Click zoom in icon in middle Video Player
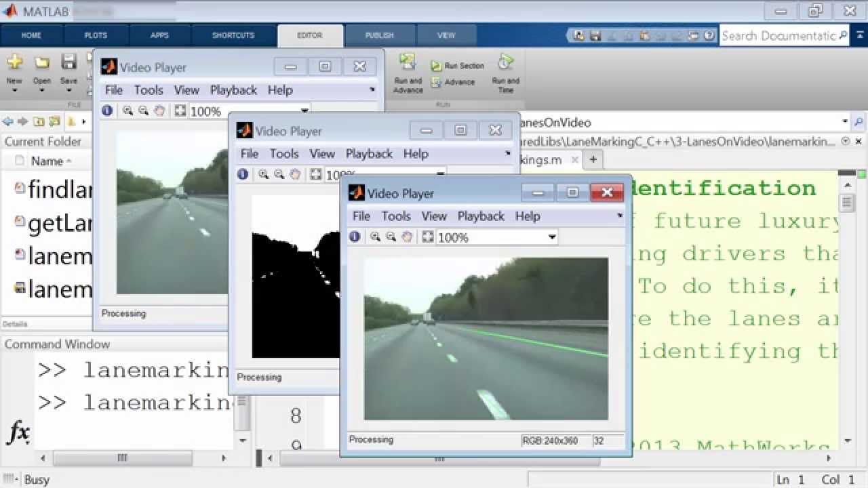Image resolution: width=868 pixels, height=488 pixels. 263,174
